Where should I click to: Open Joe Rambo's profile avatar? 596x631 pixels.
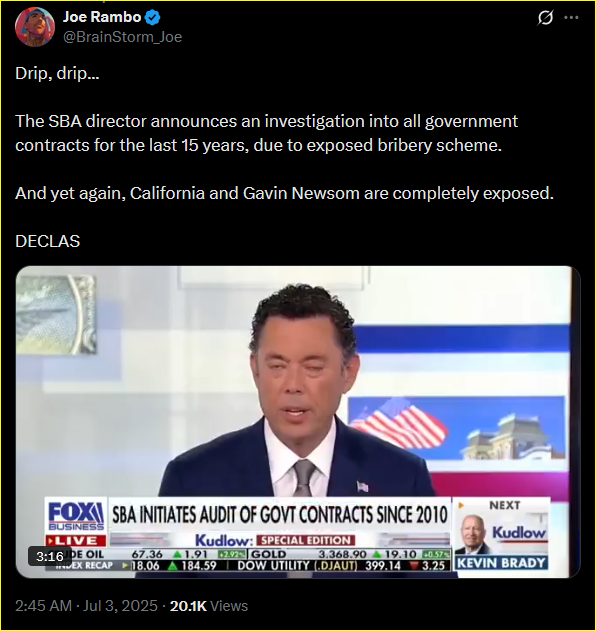point(35,27)
